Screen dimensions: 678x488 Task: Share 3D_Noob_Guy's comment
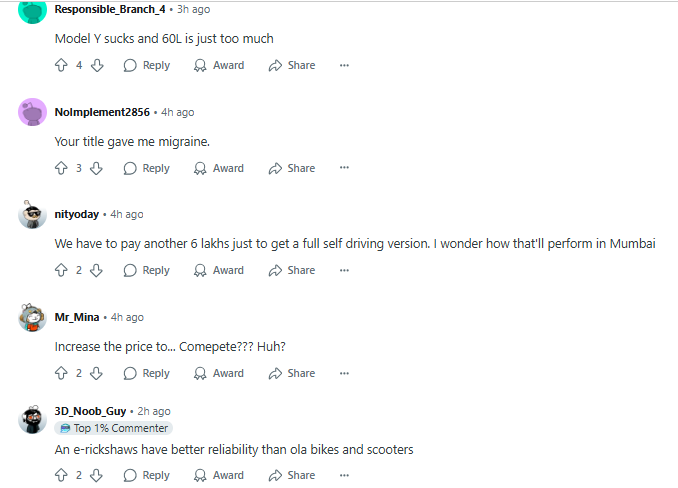(x=291, y=476)
